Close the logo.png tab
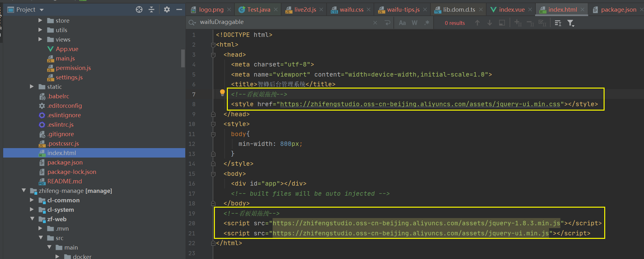The image size is (644, 259). (x=229, y=10)
